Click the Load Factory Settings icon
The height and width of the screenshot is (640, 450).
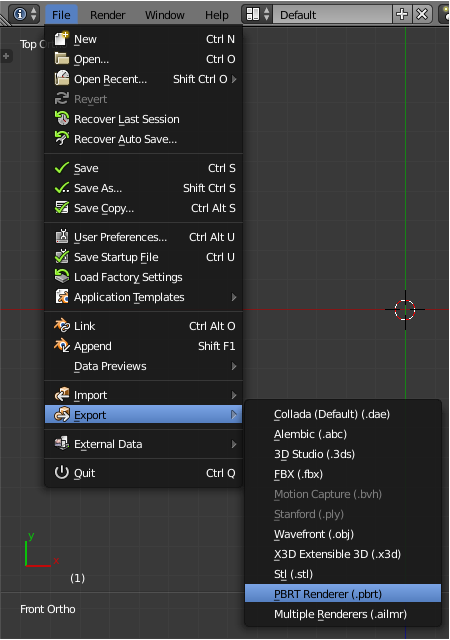click(62, 276)
